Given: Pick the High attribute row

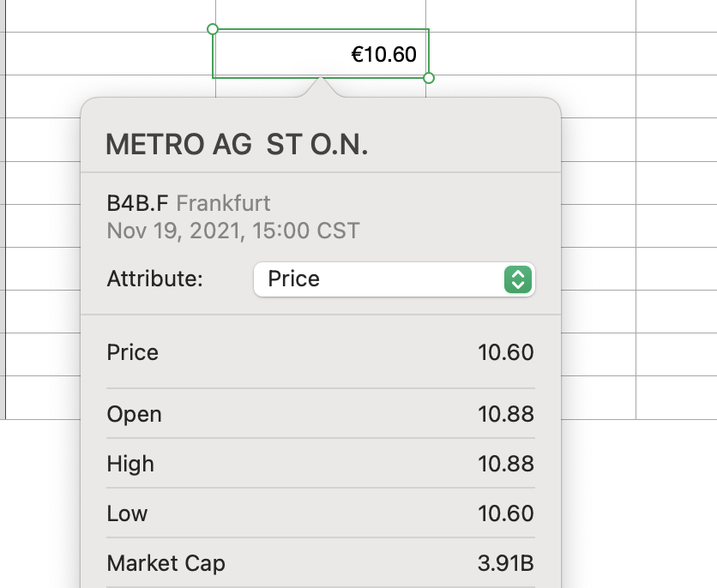Looking at the screenshot, I should 320,464.
